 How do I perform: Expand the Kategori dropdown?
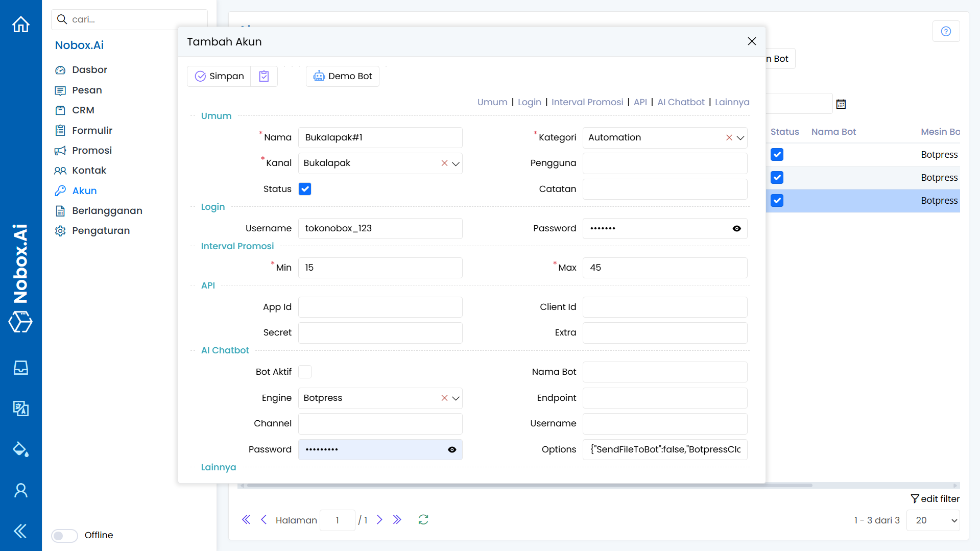point(740,138)
